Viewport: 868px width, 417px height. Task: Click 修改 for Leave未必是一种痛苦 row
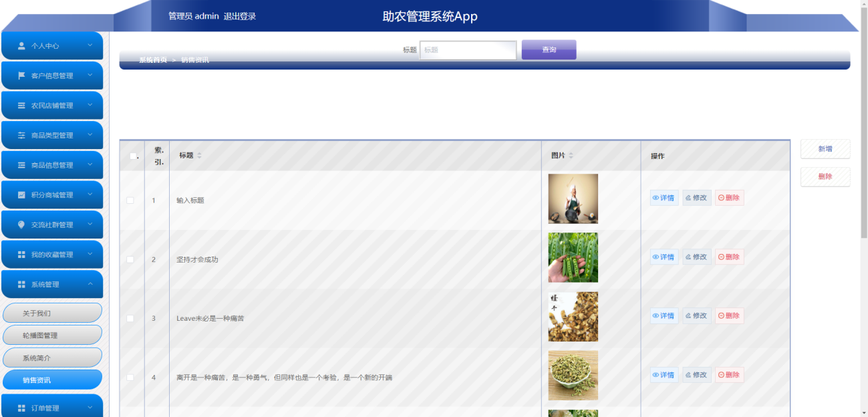(x=697, y=315)
